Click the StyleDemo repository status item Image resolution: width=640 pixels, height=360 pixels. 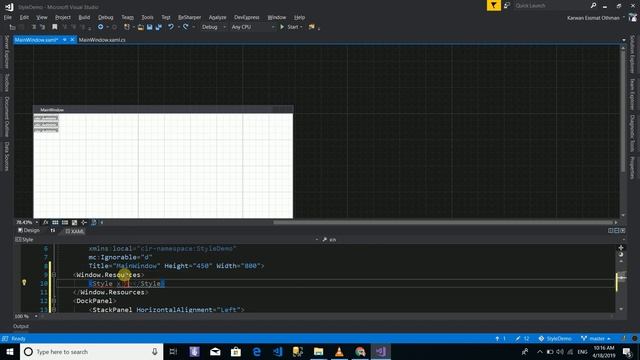coord(555,339)
